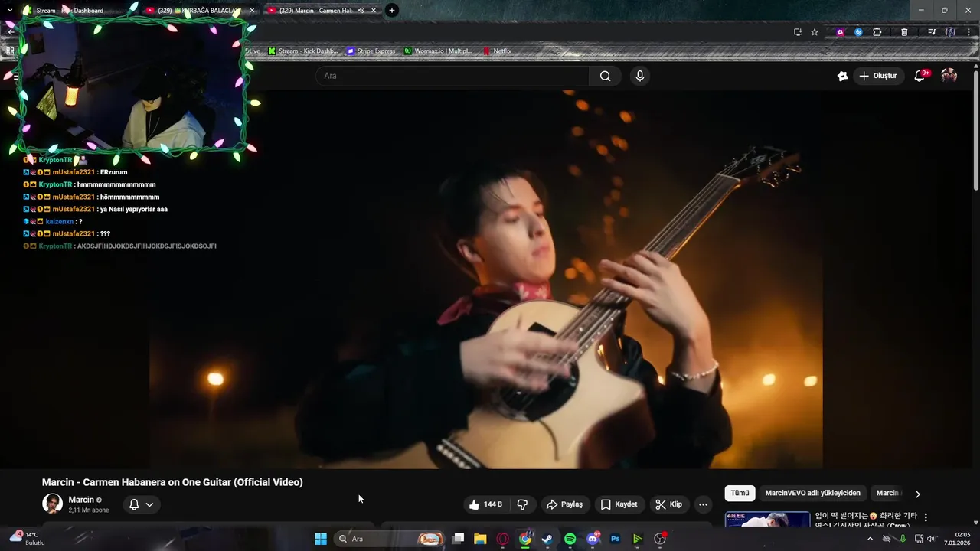Open the media controls music-list icon
Image resolution: width=980 pixels, height=551 pixels.
[932, 32]
